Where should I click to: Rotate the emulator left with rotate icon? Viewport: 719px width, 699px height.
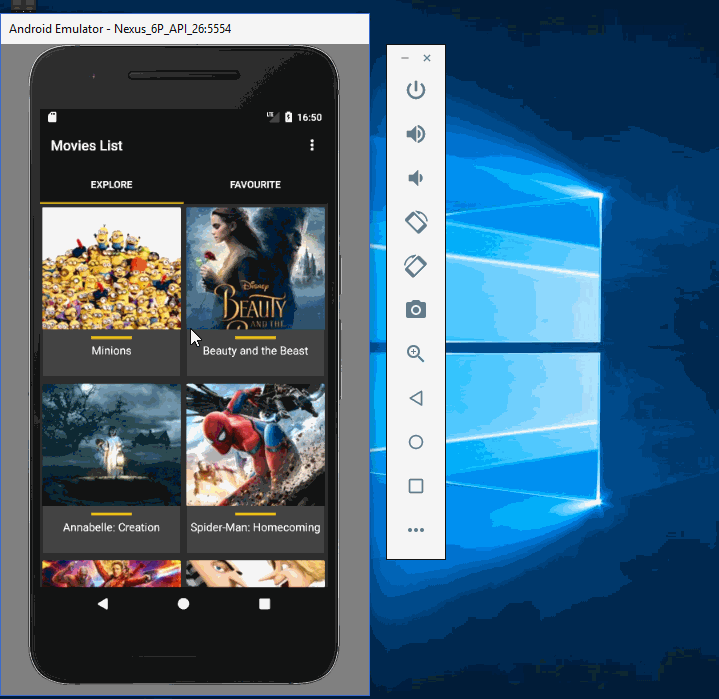[416, 222]
